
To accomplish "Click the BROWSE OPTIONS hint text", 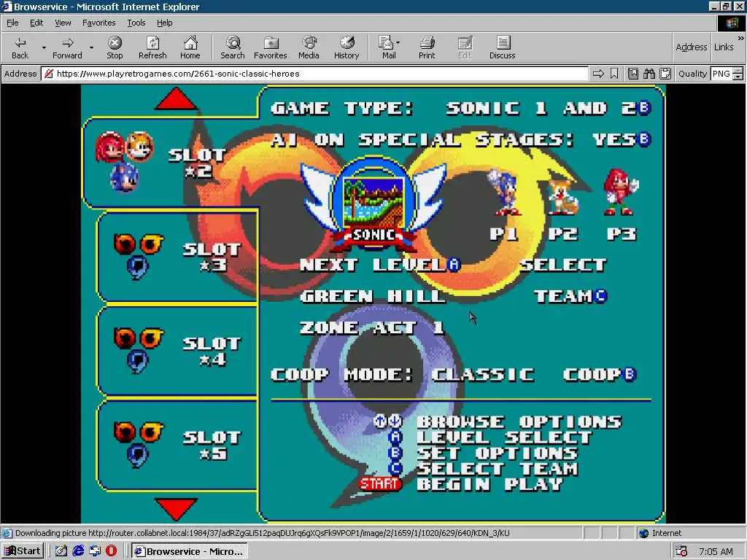I will (x=519, y=421).
